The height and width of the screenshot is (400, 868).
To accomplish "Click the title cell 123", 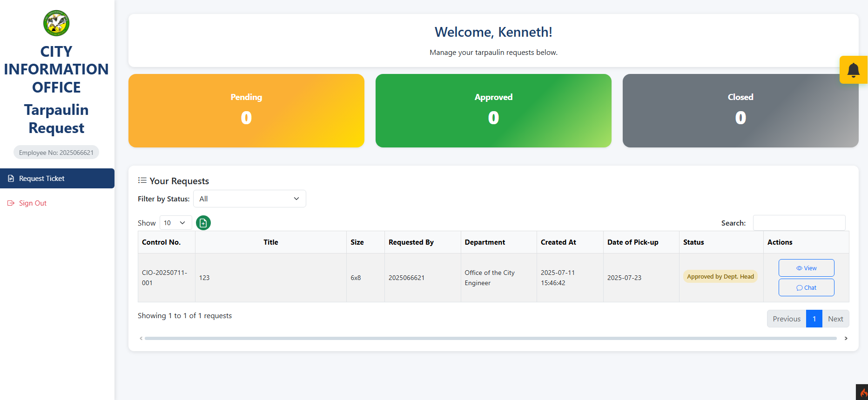I will coord(271,278).
